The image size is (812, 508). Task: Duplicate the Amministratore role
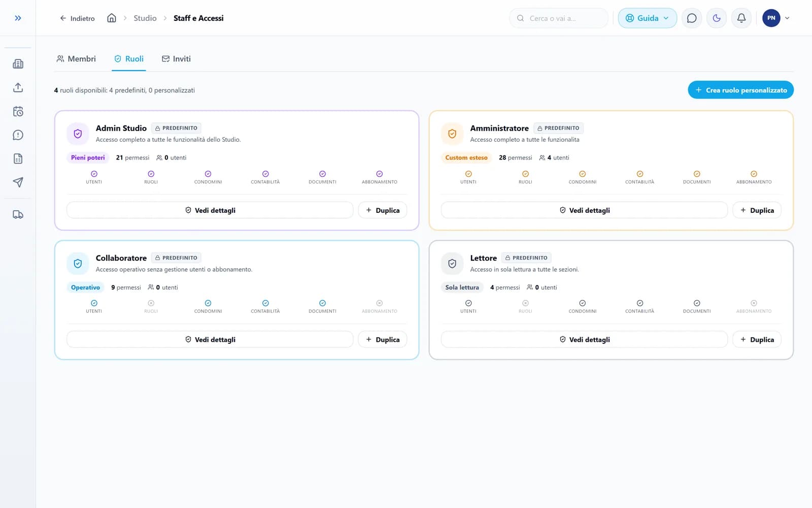tap(757, 210)
